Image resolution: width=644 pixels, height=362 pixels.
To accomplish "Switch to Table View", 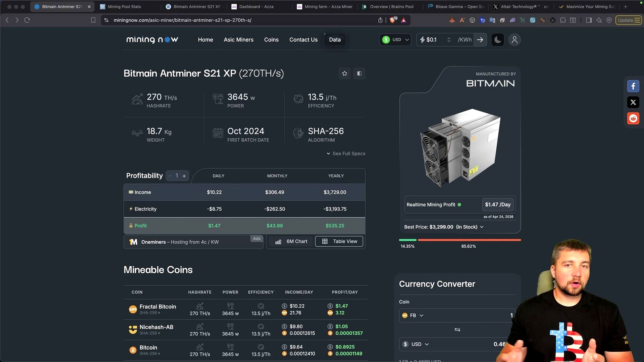I will pyautogui.click(x=339, y=241).
